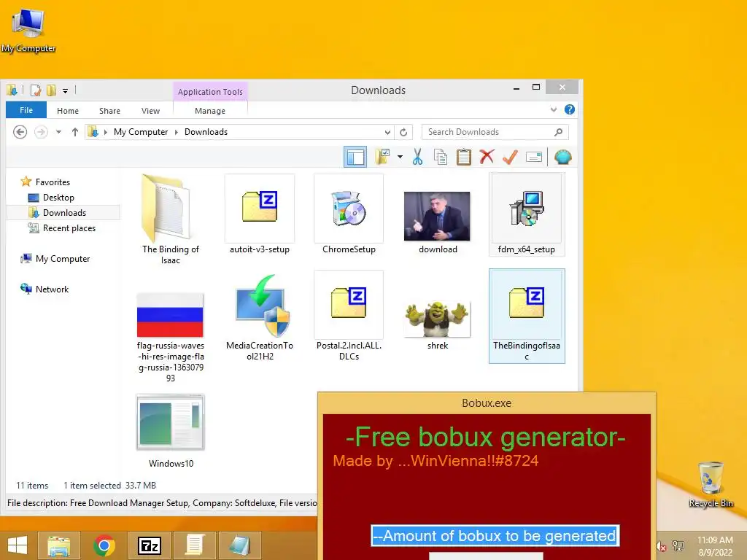
Task: Click the Bobux.exe window title bar
Action: pyautogui.click(x=487, y=402)
